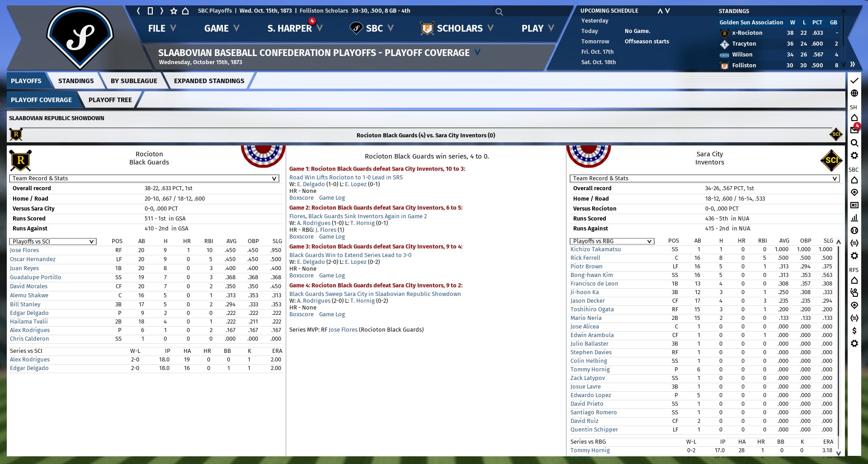Open the search magnifier in top bar
Viewport: 868px width, 464px height.
click(499, 12)
